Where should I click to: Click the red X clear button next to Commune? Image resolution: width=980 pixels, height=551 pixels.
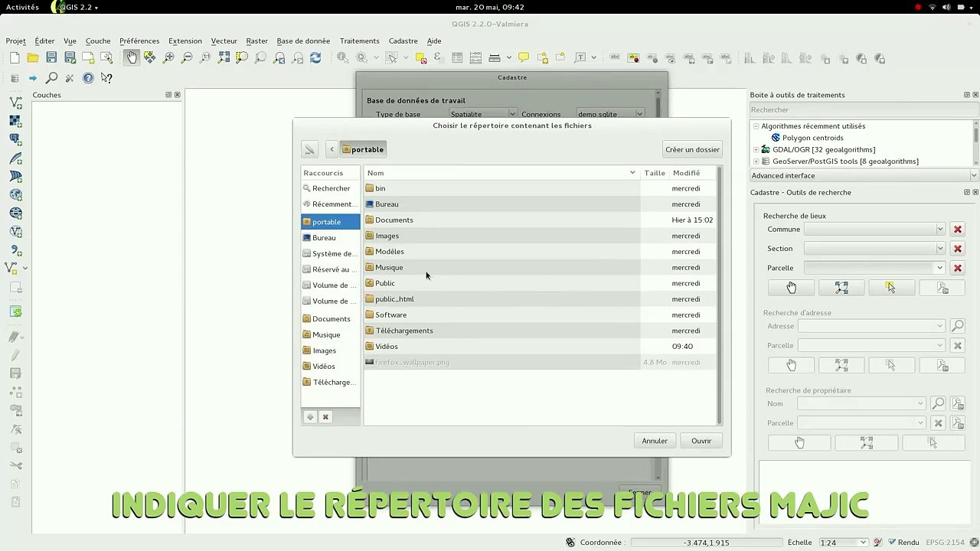pos(958,230)
